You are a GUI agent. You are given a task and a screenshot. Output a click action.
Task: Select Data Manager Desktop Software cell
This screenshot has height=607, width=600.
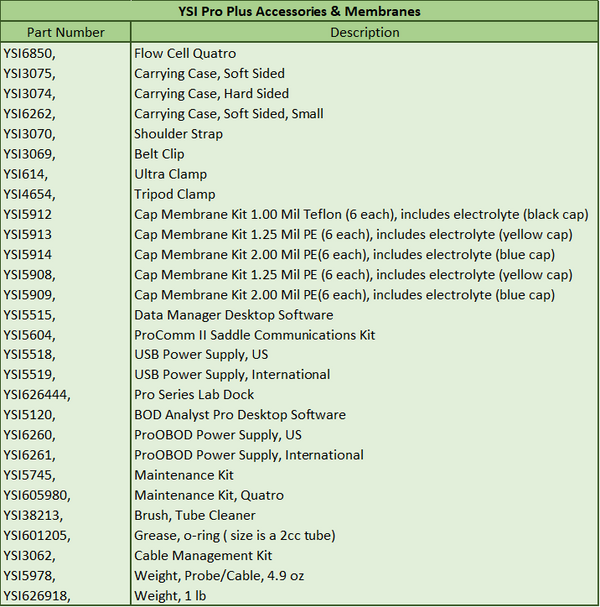364,315
